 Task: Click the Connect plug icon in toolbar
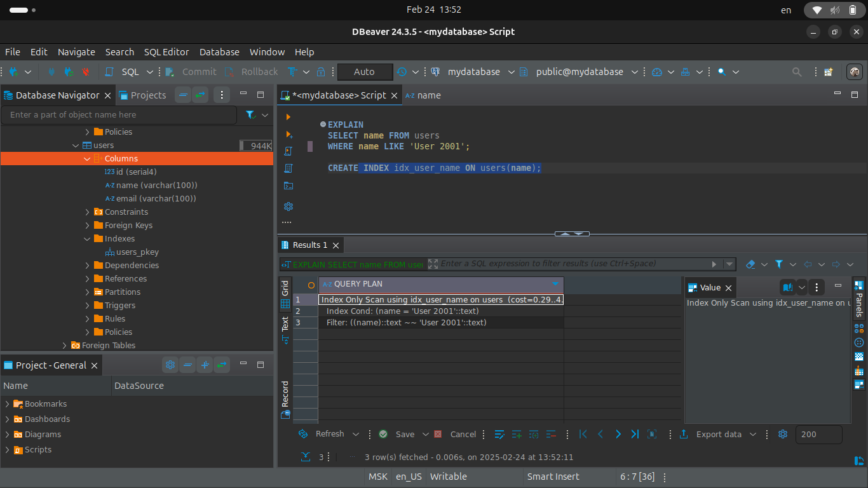pos(52,72)
